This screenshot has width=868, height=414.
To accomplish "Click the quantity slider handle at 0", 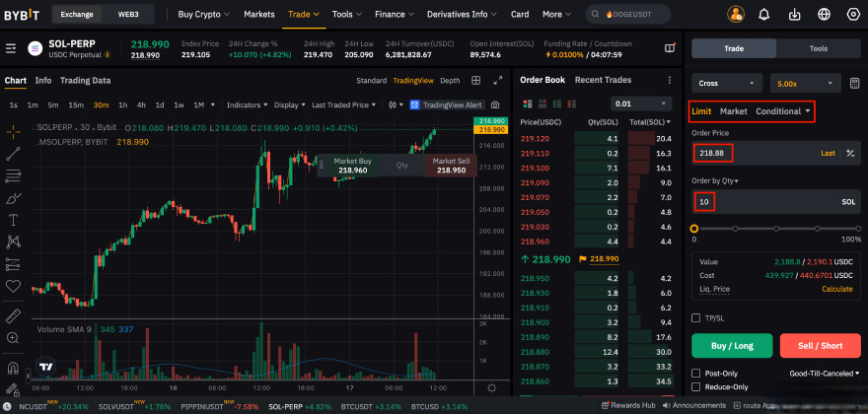I will (x=694, y=229).
